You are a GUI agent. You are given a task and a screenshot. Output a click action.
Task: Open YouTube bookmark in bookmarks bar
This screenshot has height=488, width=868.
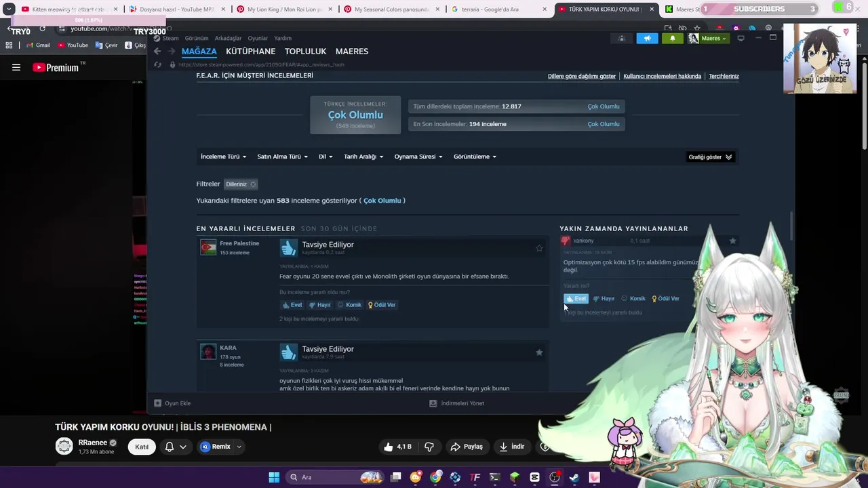point(73,45)
